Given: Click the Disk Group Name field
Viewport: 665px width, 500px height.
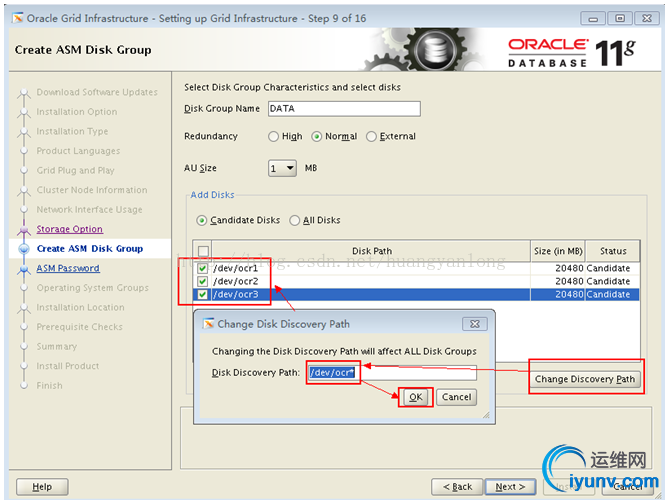Looking at the screenshot, I should (x=344, y=109).
